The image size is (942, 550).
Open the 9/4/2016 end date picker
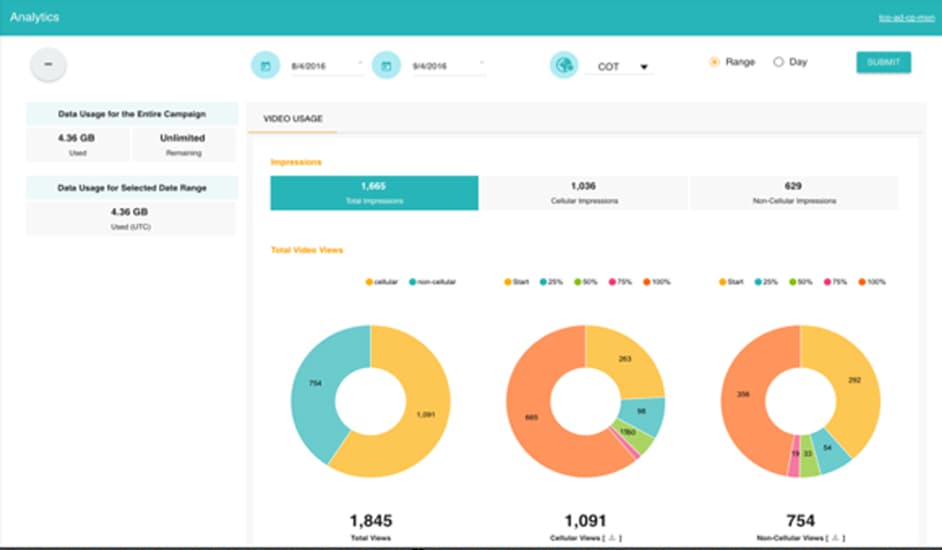[x=446, y=67]
